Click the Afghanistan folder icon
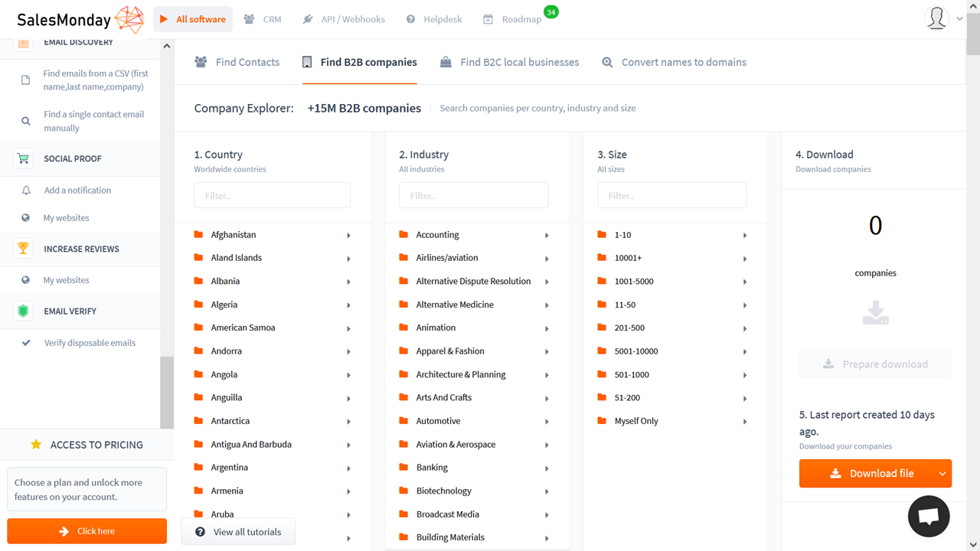Viewport: 980px width, 551px height. (199, 234)
